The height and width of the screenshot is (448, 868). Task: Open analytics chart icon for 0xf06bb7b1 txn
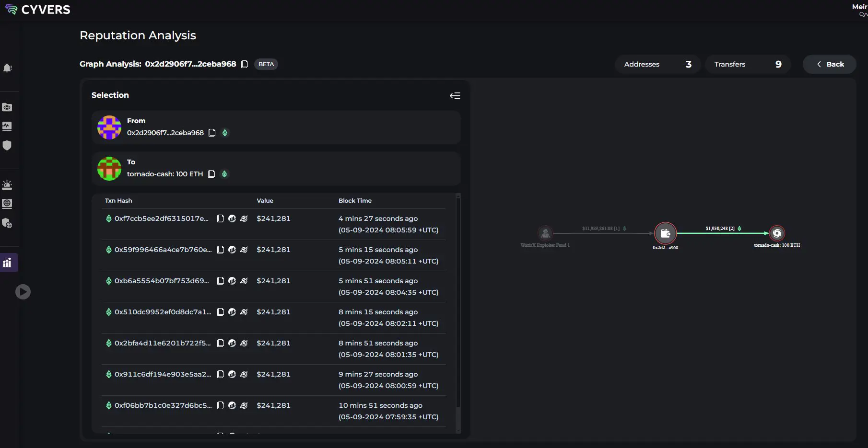tap(232, 405)
